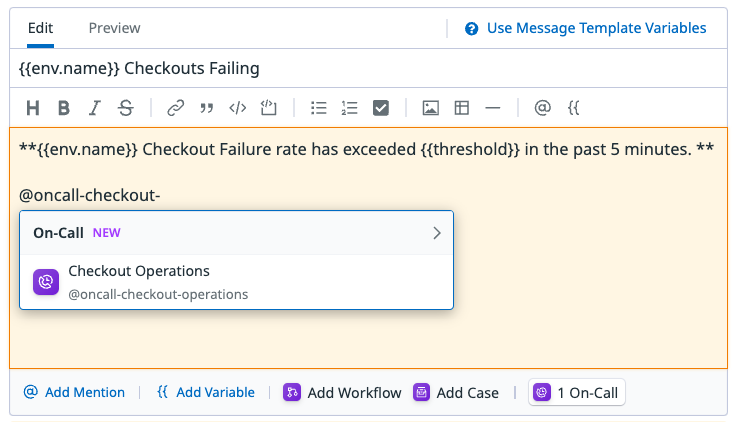Toggle bold formatting in toolbar
The height and width of the screenshot is (422, 737).
click(x=63, y=108)
